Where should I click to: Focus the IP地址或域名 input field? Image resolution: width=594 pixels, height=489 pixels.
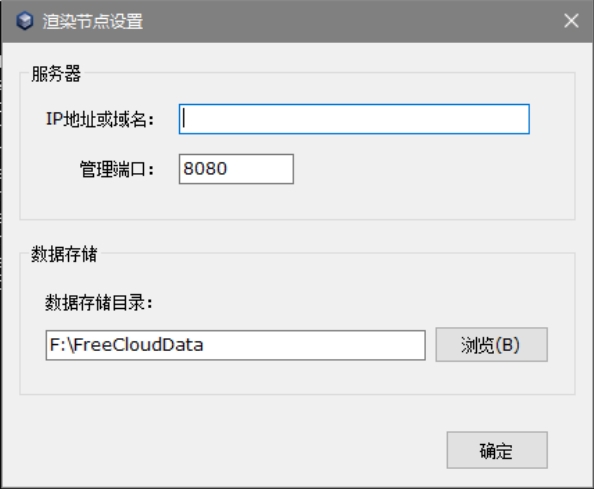(x=354, y=119)
